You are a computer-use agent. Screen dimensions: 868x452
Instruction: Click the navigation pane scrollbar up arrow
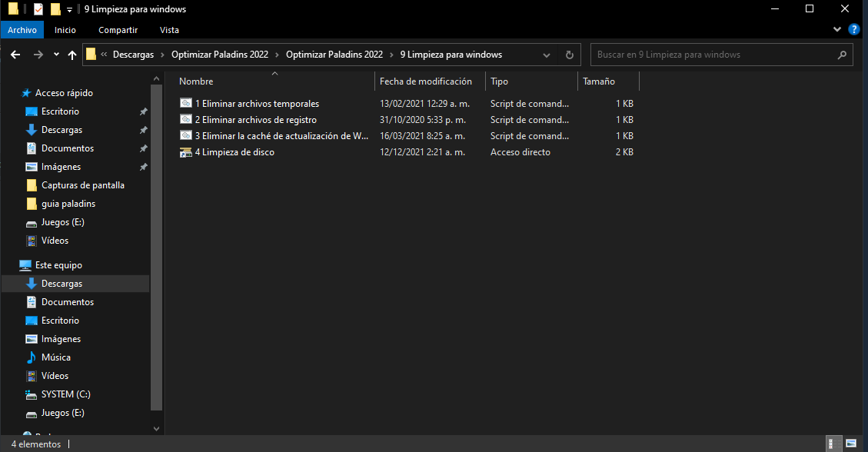tap(156, 78)
